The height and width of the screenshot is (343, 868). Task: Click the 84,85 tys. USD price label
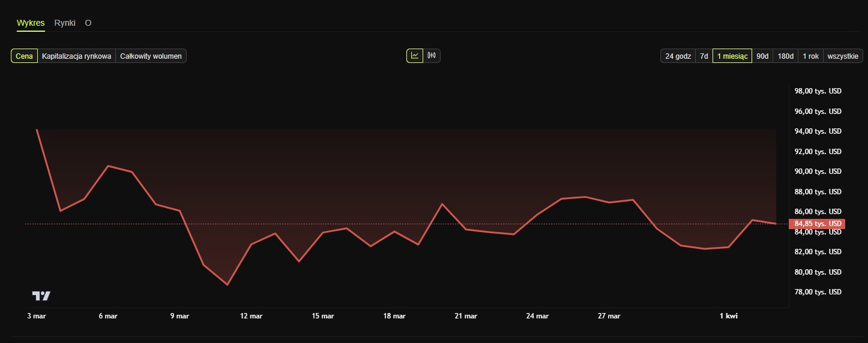pos(817,224)
